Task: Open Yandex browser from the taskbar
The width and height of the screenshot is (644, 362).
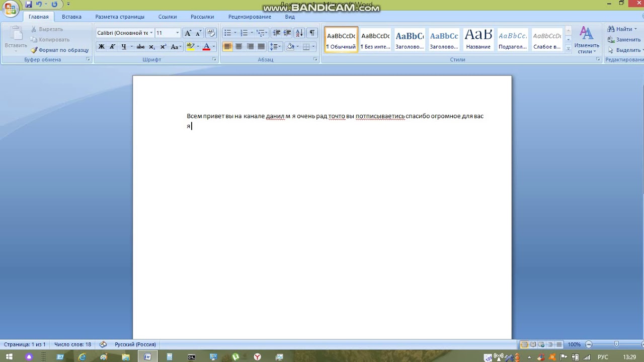Action: click(258, 357)
